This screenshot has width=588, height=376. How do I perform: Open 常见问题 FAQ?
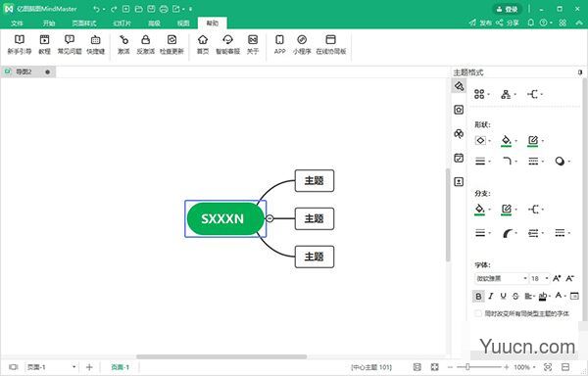70,45
